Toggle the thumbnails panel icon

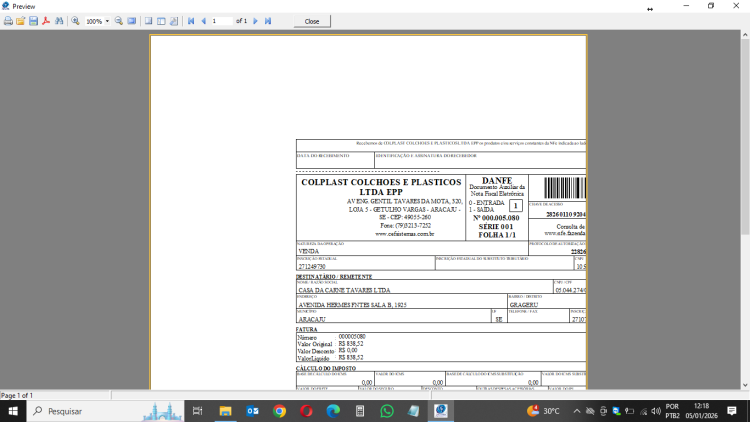tap(161, 21)
